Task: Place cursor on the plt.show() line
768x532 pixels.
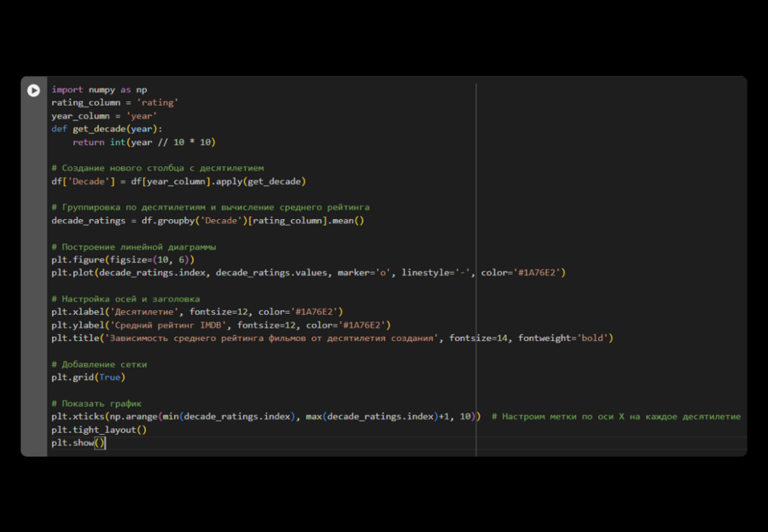Action: click(x=78, y=443)
